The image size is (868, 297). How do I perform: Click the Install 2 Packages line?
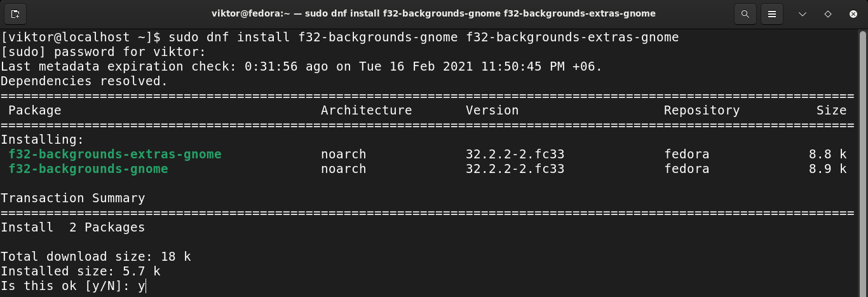pos(72,227)
